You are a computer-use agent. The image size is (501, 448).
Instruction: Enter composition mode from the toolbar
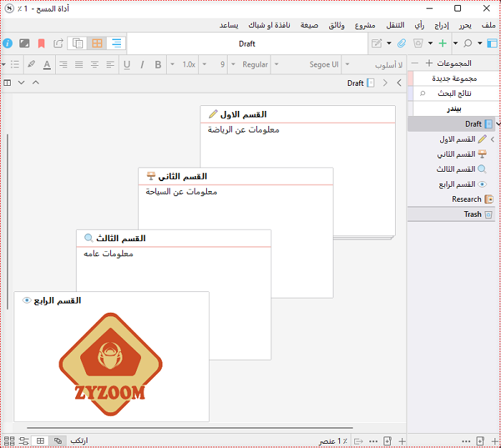(24, 43)
